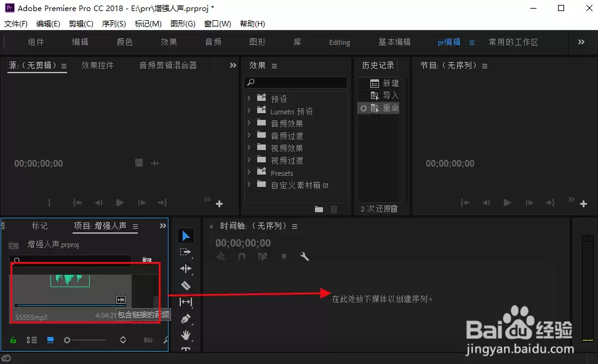Click Play in the Source monitor
598x364 pixels.
(x=120, y=203)
